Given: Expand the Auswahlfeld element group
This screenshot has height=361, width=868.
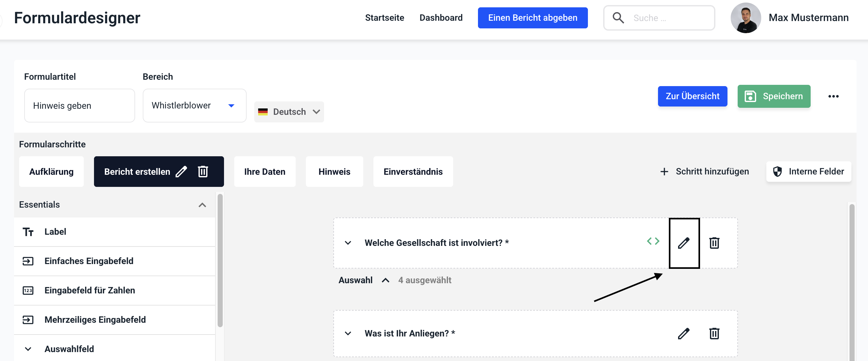Looking at the screenshot, I should point(28,349).
